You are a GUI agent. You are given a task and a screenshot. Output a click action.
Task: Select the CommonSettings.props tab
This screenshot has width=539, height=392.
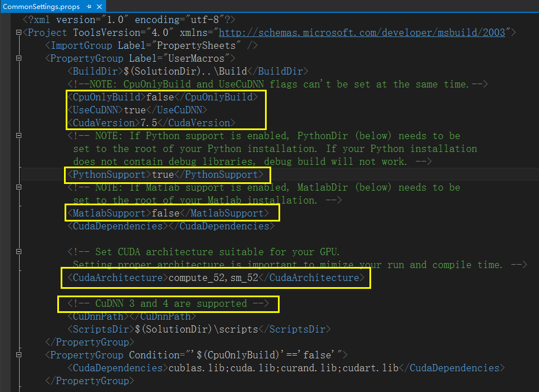[41, 7]
